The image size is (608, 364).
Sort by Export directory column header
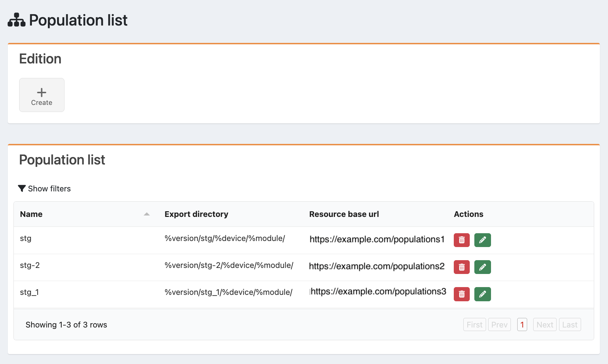196,214
